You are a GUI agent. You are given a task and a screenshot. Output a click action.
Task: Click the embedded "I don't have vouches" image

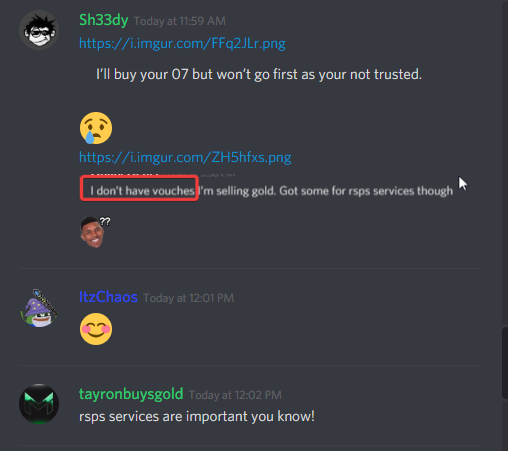coord(268,188)
